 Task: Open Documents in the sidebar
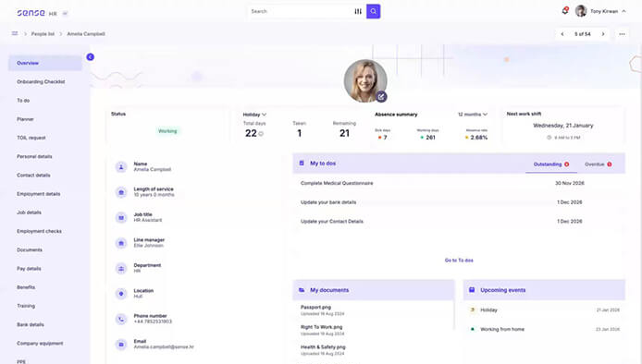pyautogui.click(x=30, y=249)
